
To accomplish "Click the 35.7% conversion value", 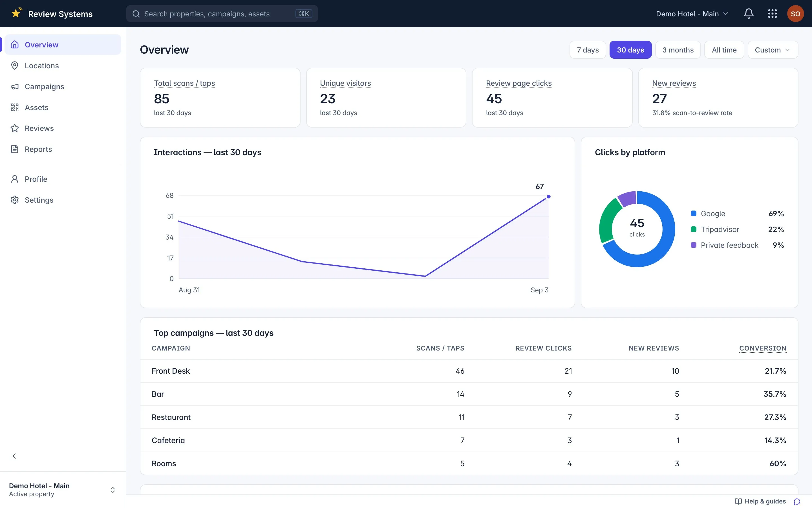I will click(x=775, y=394).
